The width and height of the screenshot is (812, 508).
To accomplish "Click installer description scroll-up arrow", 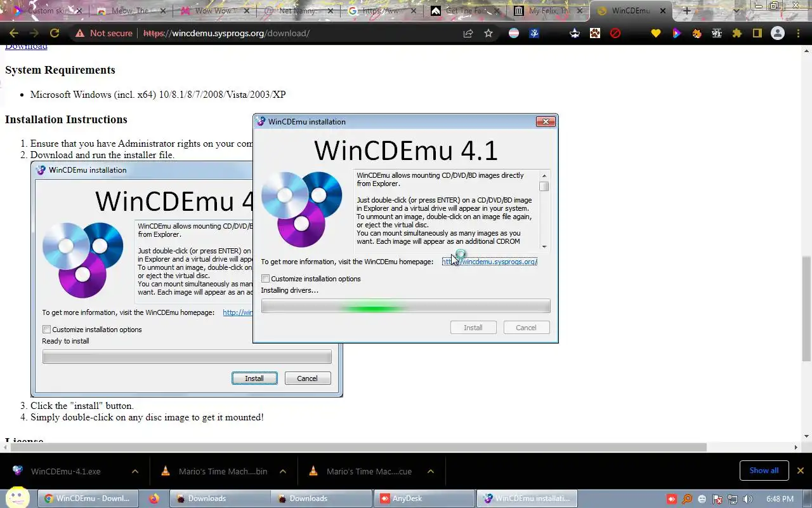I will [x=544, y=175].
